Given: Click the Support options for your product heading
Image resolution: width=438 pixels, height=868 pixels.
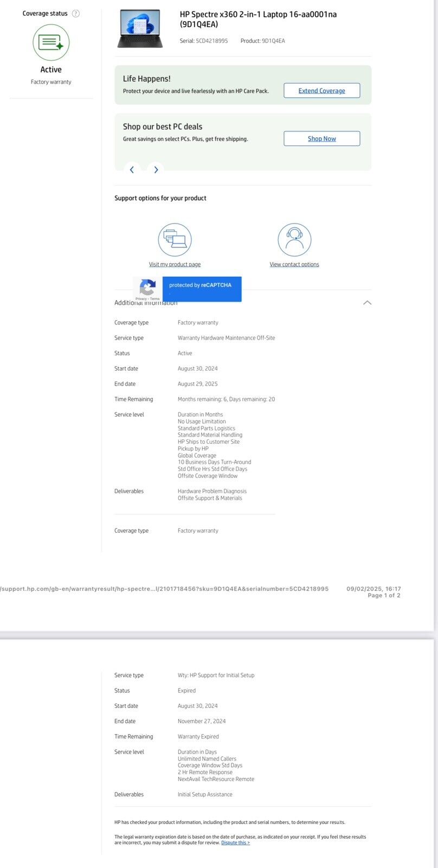Looking at the screenshot, I should click(x=160, y=198).
